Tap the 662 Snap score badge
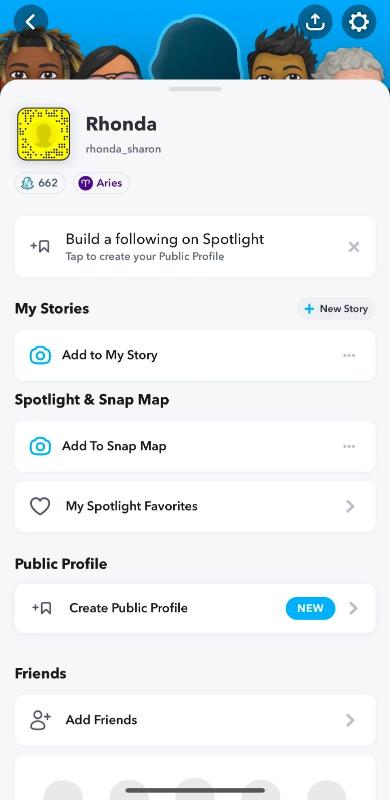The width and height of the screenshot is (390, 800). (40, 183)
